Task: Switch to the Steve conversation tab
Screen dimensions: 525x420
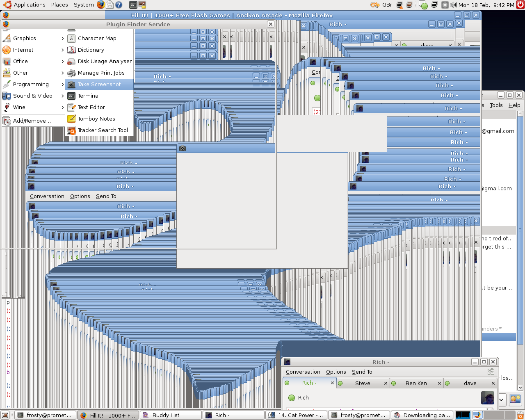Action: click(362, 383)
